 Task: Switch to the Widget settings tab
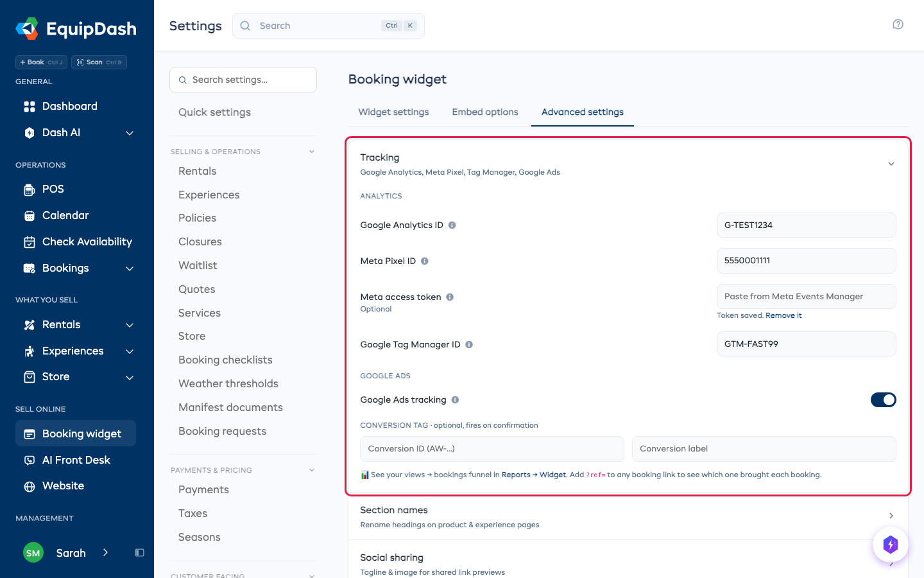click(393, 112)
